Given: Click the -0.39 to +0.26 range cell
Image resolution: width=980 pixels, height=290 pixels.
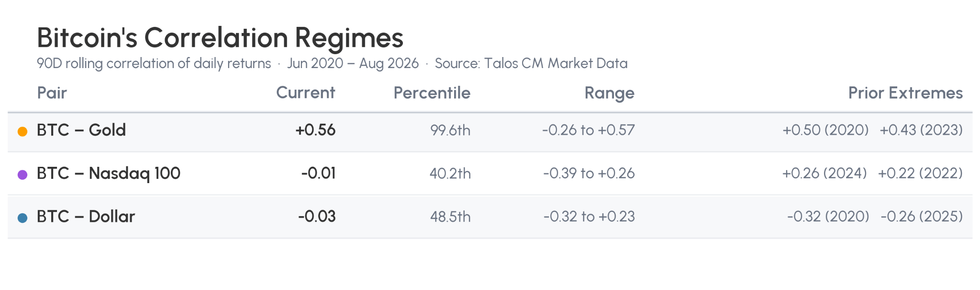Looking at the screenshot, I should tap(589, 174).
